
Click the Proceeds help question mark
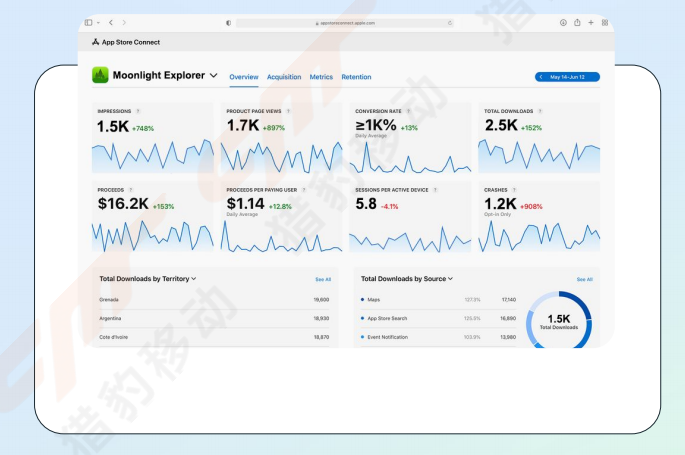[x=131, y=190]
